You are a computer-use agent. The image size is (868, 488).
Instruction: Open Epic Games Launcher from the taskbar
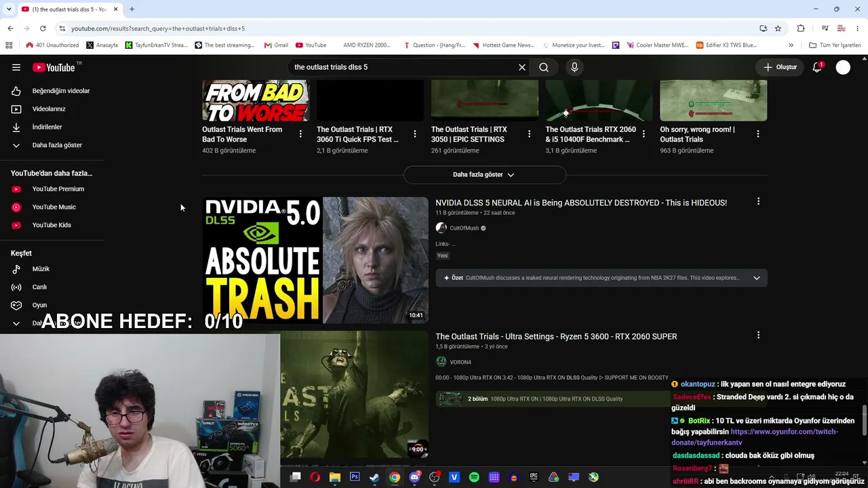click(x=534, y=477)
